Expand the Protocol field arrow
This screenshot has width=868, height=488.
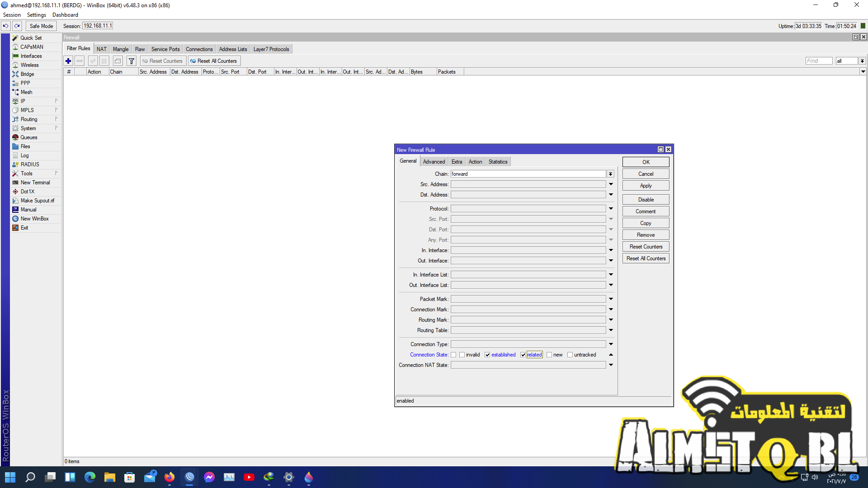[x=610, y=209]
